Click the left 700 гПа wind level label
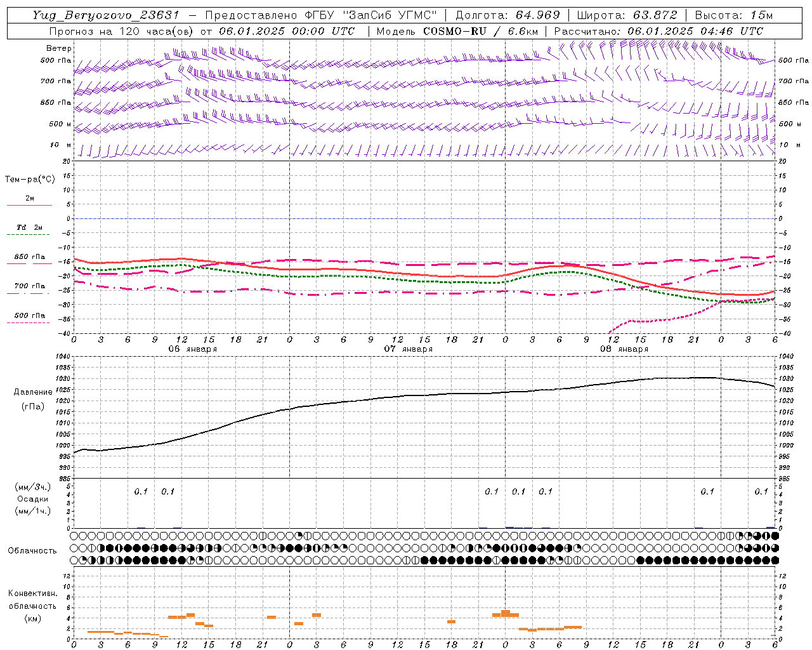The height and width of the screenshot is (650, 812). [56, 81]
